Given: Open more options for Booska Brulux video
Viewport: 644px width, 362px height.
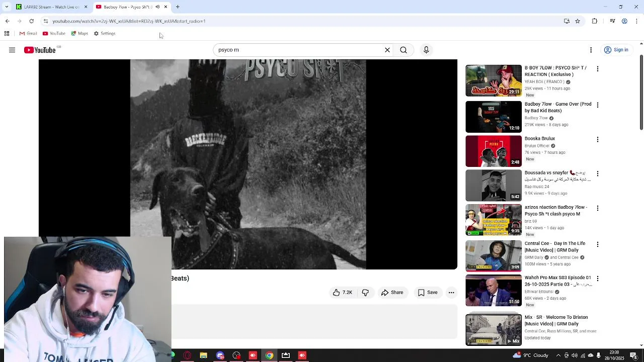Looking at the screenshot, I should coord(598,139).
